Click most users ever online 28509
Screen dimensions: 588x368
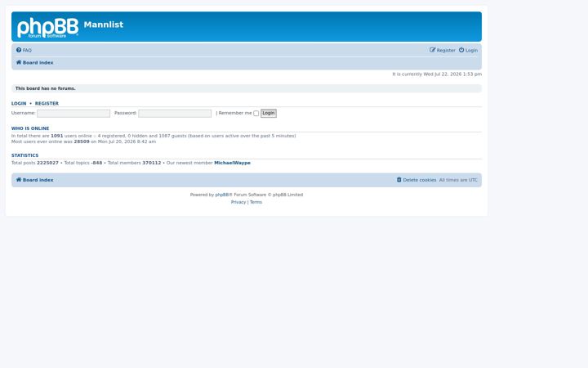coord(82,142)
